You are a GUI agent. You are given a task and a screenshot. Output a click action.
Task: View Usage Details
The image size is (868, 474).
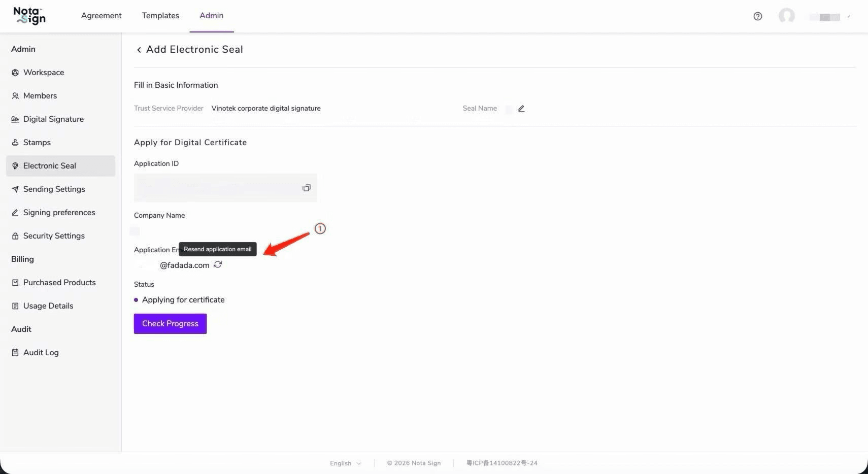(x=60, y=306)
